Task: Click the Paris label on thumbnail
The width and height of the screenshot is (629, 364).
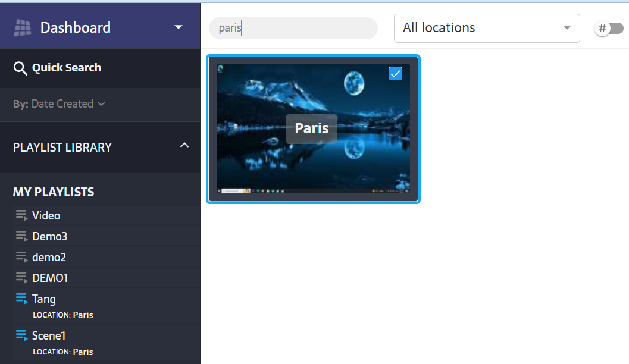Action: point(311,128)
